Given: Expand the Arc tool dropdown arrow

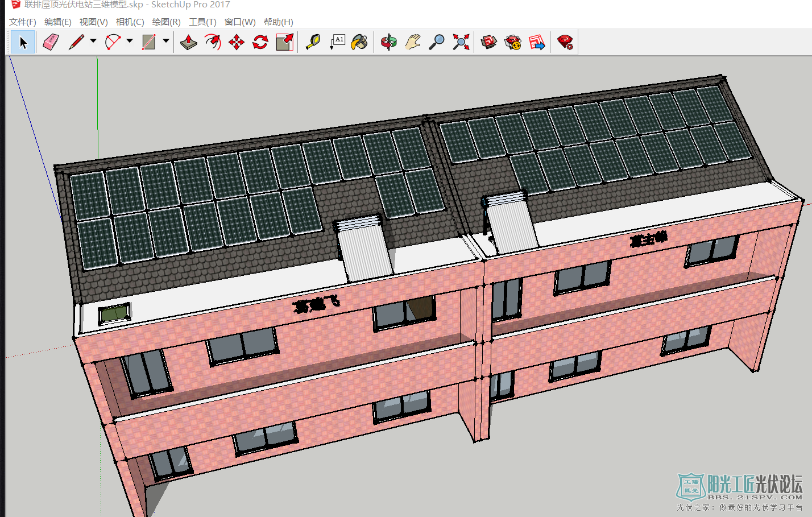Looking at the screenshot, I should (x=130, y=41).
